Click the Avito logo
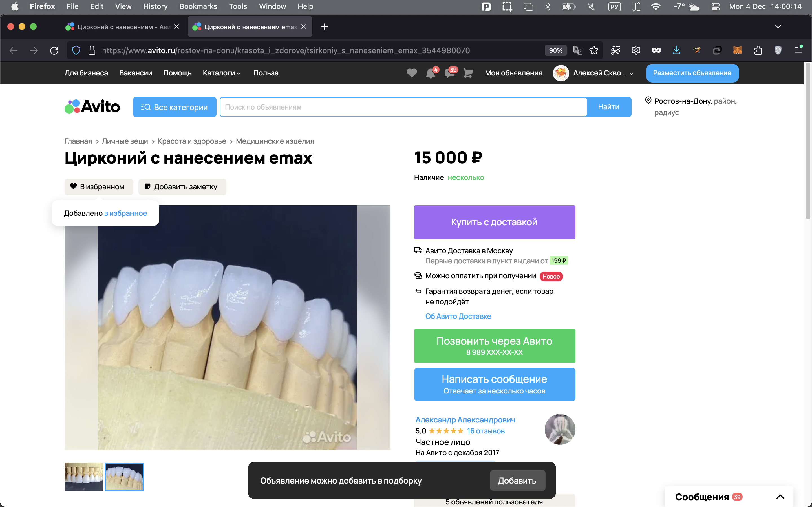Viewport: 812px width, 507px height. click(92, 107)
